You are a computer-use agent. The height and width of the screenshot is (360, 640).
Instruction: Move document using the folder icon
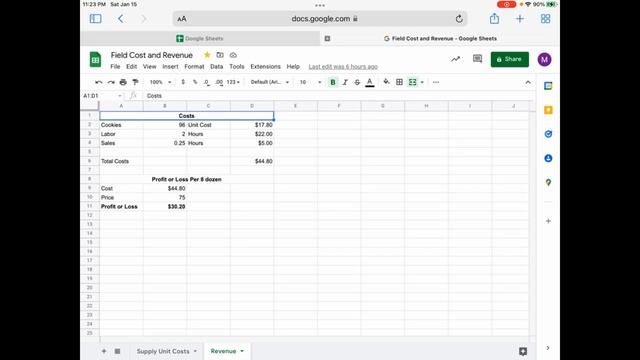pyautogui.click(x=220, y=55)
